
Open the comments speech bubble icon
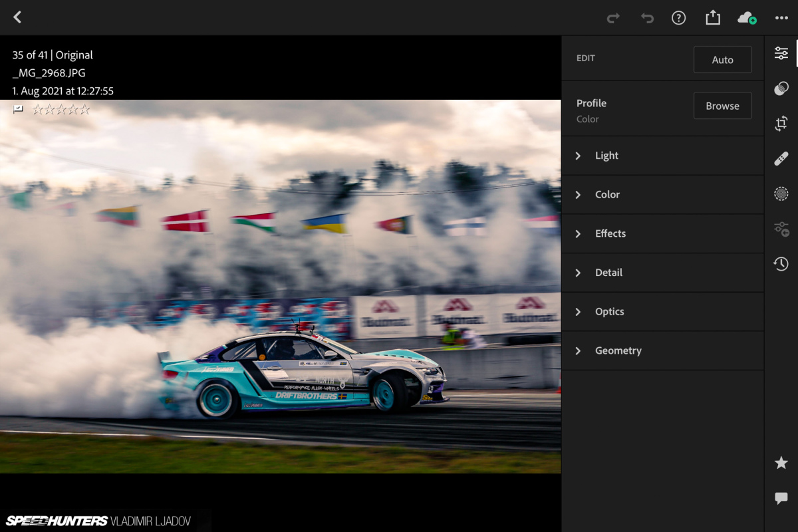[781, 498]
